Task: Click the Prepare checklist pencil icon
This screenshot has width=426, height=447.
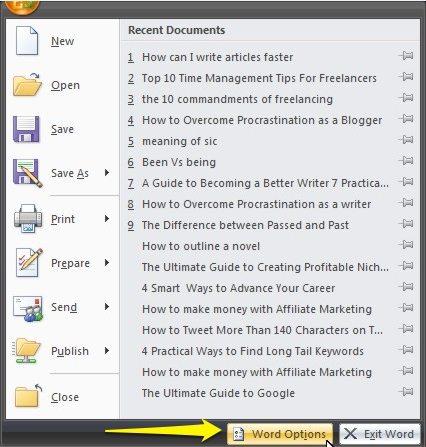Action: click(29, 263)
